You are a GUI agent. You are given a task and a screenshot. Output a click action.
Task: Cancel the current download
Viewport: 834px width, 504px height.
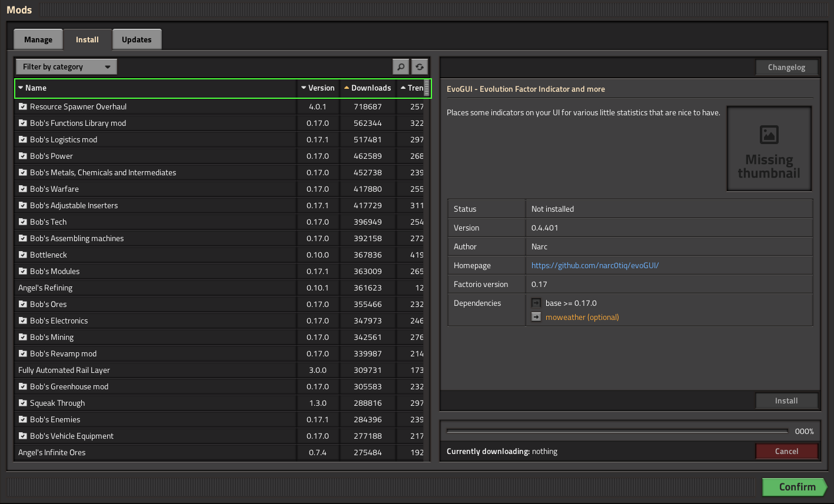(786, 451)
